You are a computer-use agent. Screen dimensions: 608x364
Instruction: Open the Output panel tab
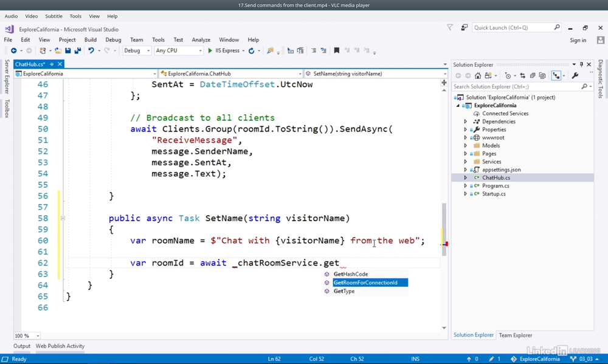22,346
